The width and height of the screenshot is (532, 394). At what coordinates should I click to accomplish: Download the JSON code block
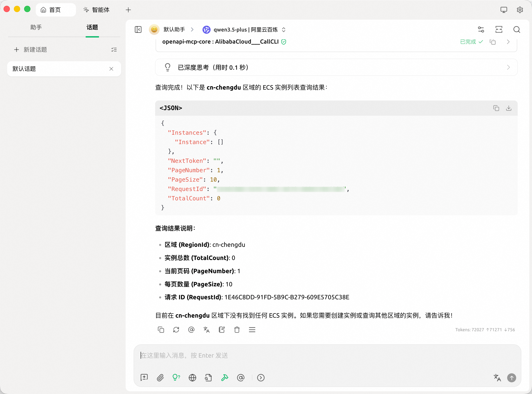[x=509, y=108]
